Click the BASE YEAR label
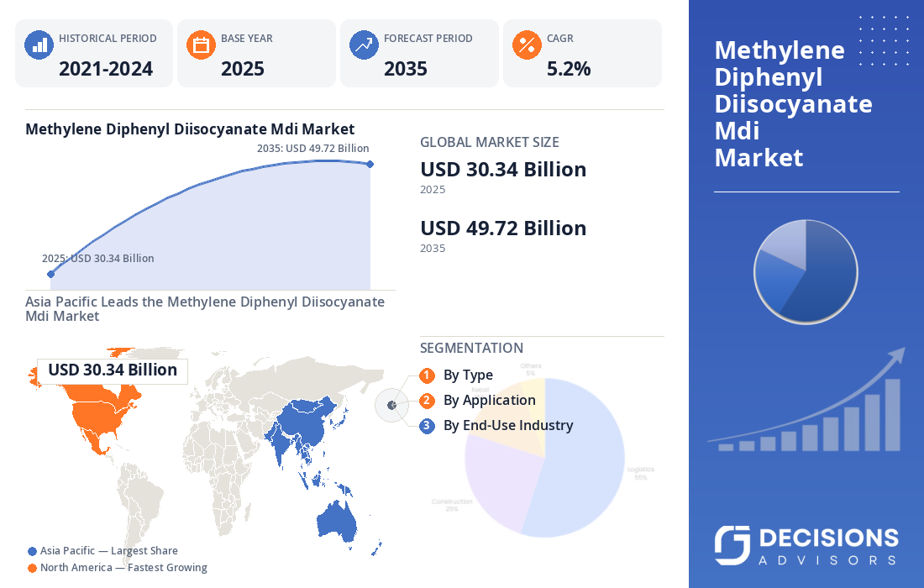This screenshot has height=588, width=924. coord(247,39)
